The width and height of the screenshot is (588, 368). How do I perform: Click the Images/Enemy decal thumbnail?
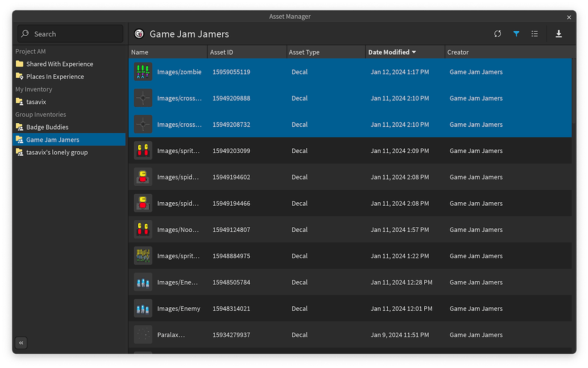tap(143, 308)
